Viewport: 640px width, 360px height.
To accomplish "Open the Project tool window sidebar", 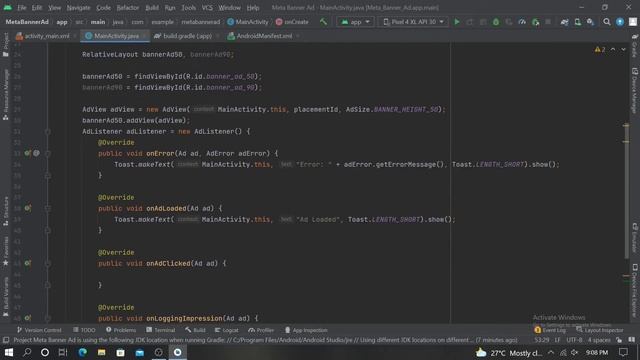I will pos(5,44).
